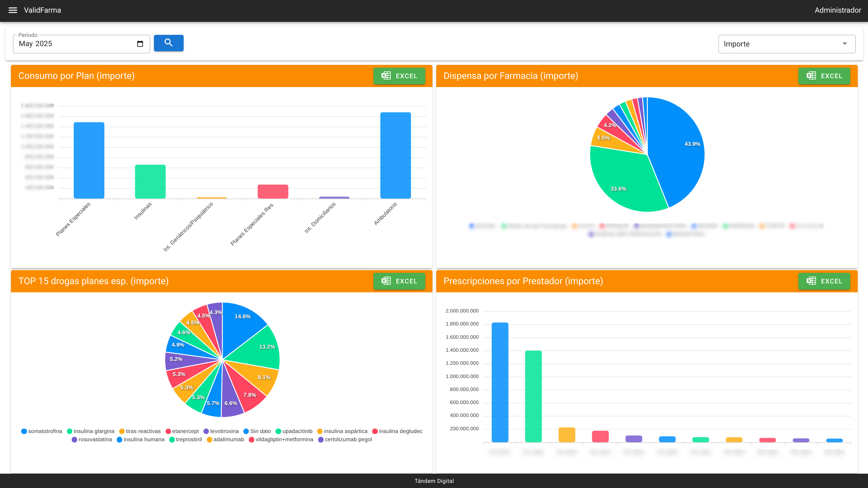Export Prescripciones por Prestador to Excel

824,281
